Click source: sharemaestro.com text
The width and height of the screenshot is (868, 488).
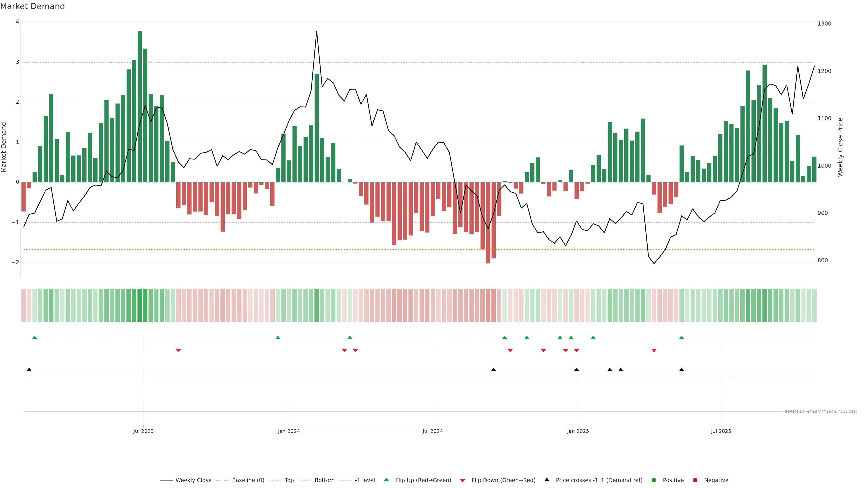(821, 411)
